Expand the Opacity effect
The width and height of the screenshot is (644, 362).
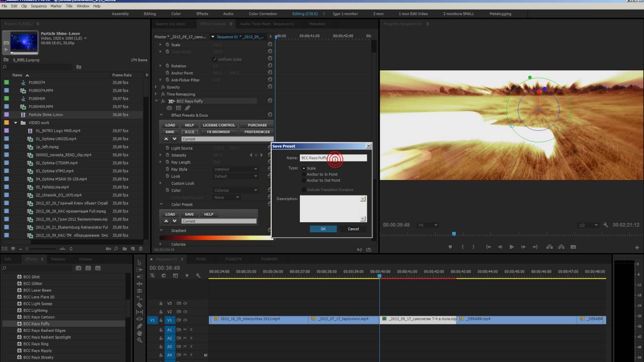pos(156,87)
